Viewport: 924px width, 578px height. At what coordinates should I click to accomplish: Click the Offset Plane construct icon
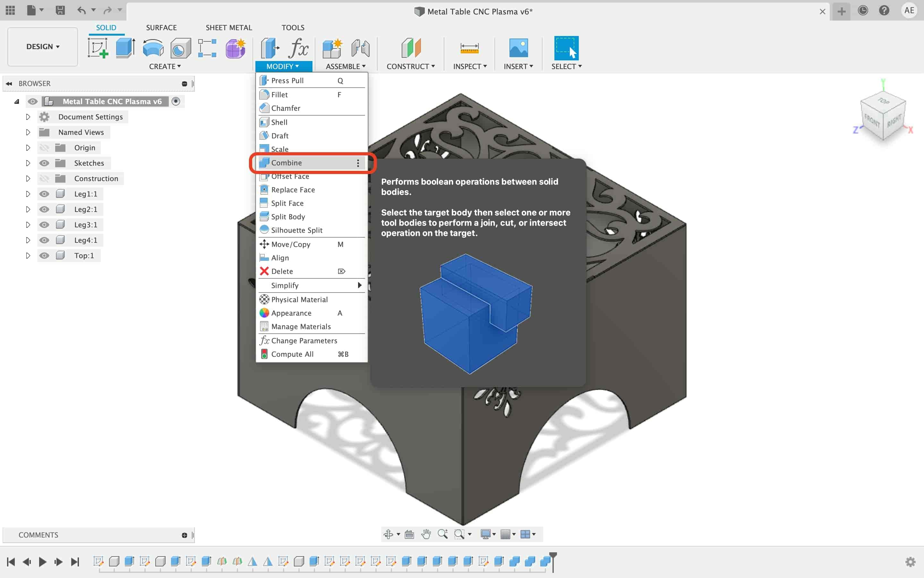pyautogui.click(x=411, y=48)
